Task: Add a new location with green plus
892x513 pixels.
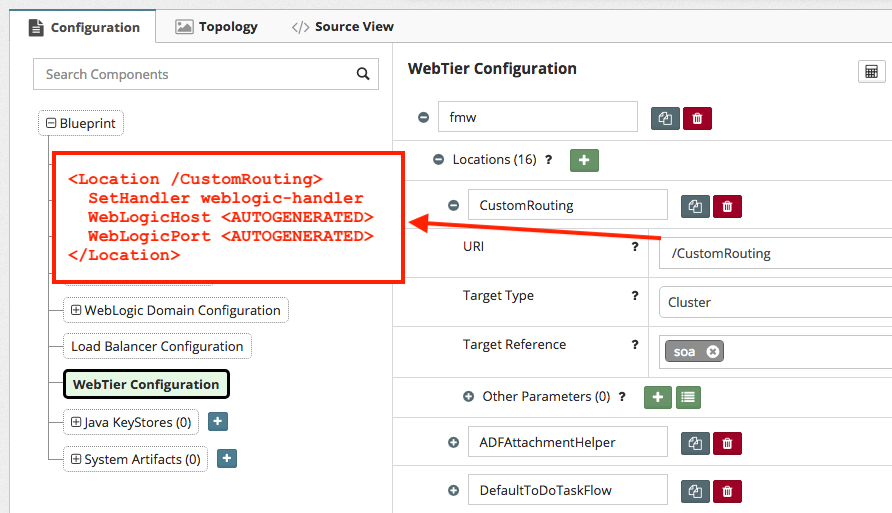Action: click(x=584, y=160)
